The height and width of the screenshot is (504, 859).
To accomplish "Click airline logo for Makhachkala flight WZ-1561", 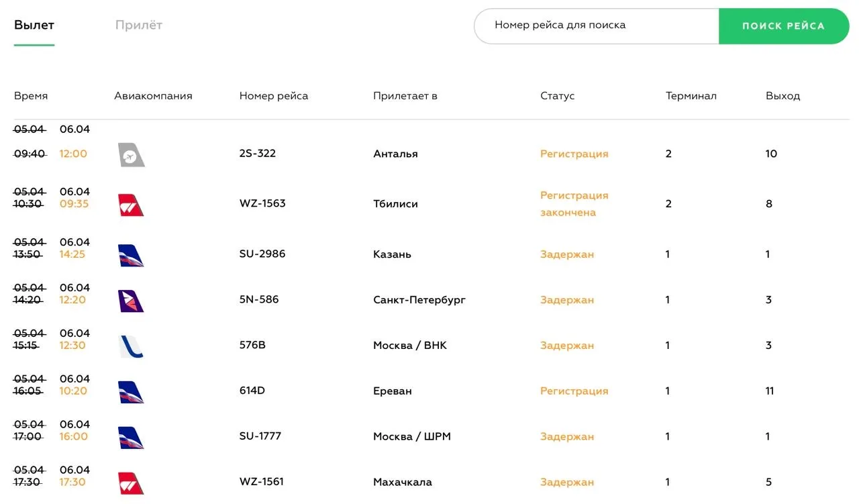I will [131, 483].
